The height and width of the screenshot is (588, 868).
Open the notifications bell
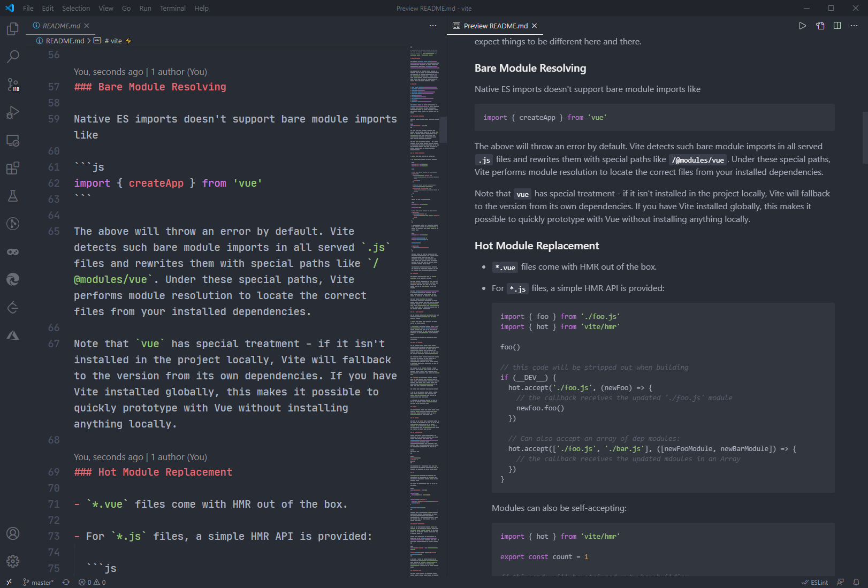[x=856, y=582]
